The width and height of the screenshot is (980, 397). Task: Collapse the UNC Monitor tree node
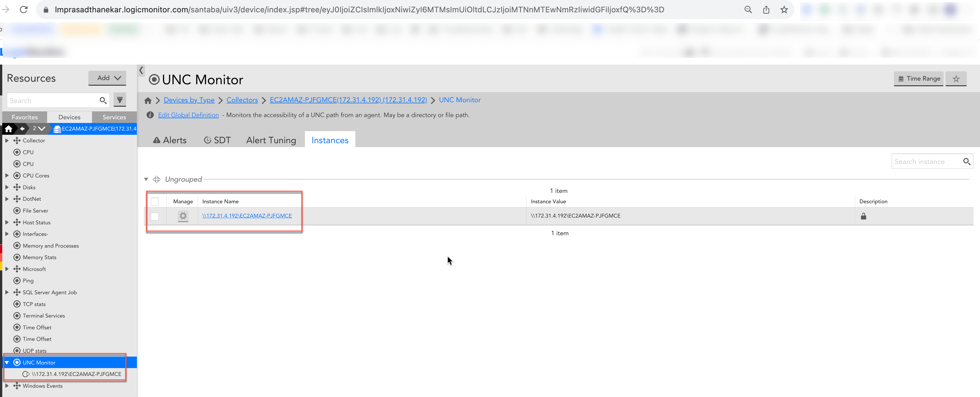click(x=7, y=363)
